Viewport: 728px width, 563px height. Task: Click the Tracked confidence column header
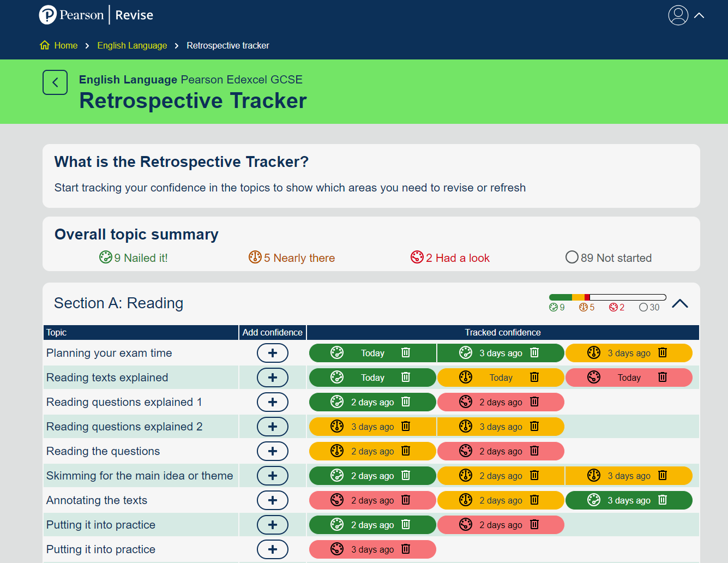(x=502, y=332)
